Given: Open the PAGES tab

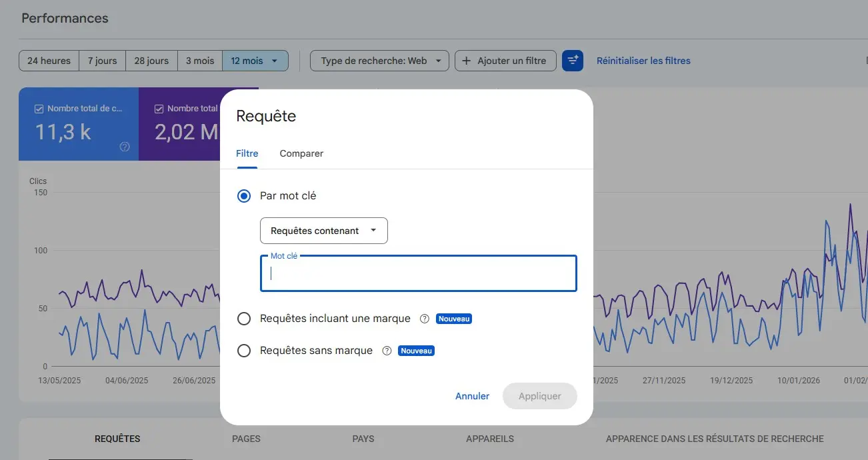Looking at the screenshot, I should tap(246, 439).
